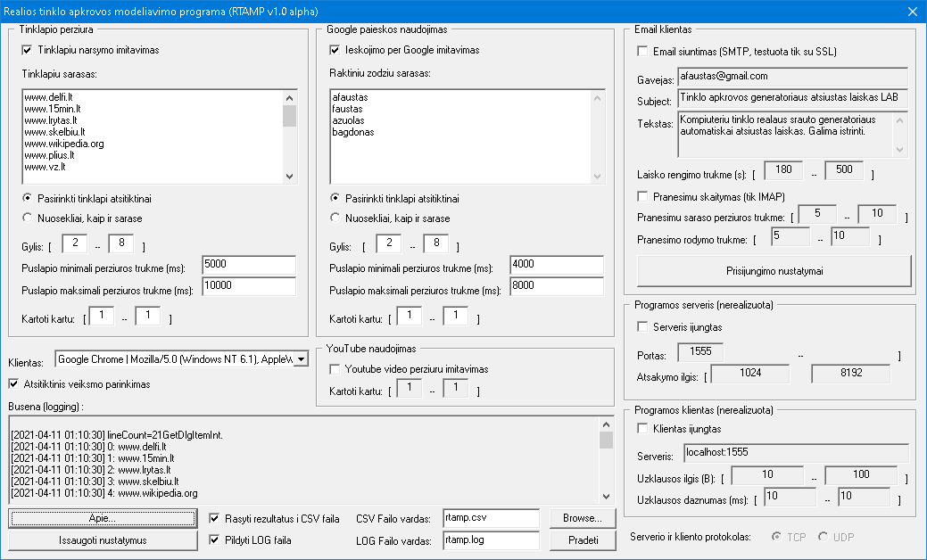This screenshot has width=927, height=560.
Task: Click Issaugoti nustatymus to save settings
Action: pos(103,539)
